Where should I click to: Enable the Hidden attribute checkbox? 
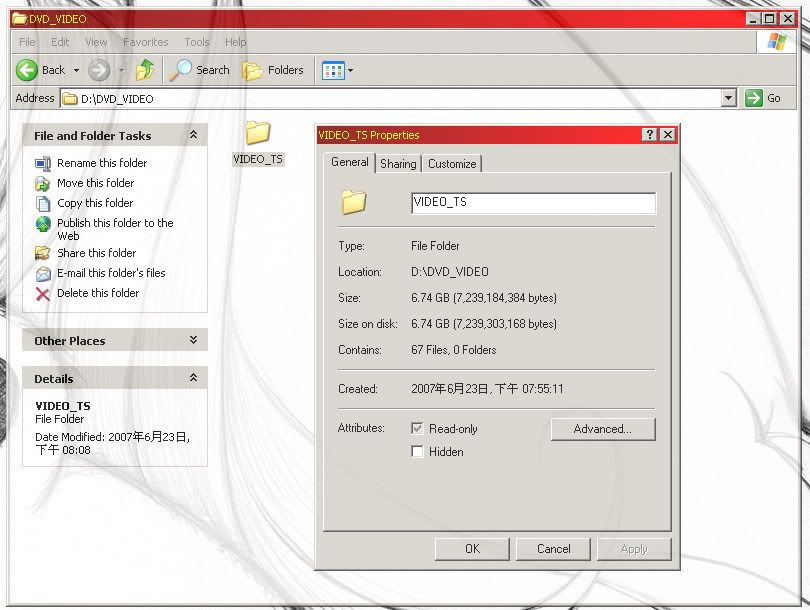pos(417,451)
